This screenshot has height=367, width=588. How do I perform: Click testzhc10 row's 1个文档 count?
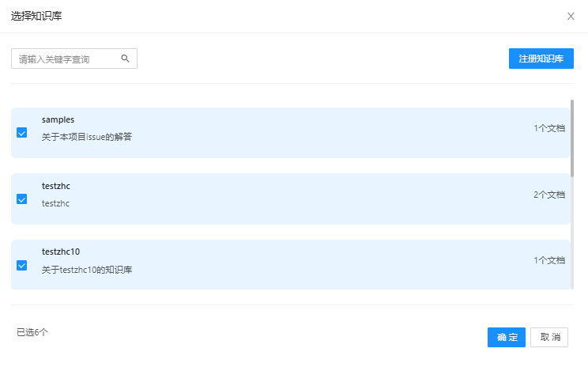[x=548, y=259]
